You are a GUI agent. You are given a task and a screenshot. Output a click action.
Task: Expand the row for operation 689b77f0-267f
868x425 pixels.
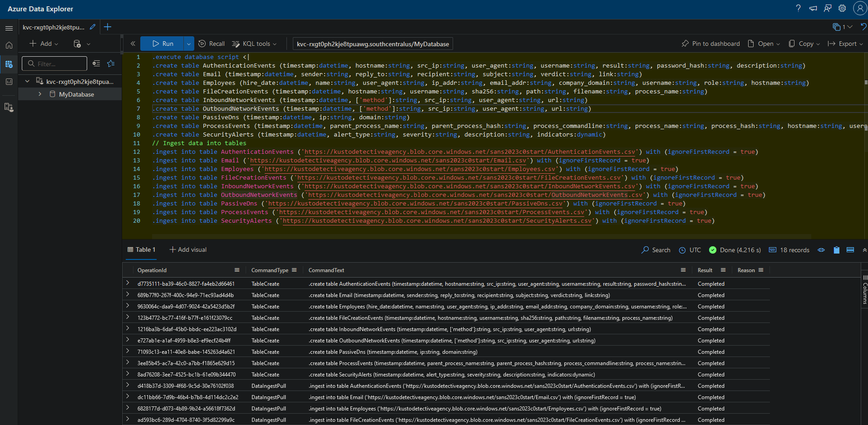click(128, 294)
